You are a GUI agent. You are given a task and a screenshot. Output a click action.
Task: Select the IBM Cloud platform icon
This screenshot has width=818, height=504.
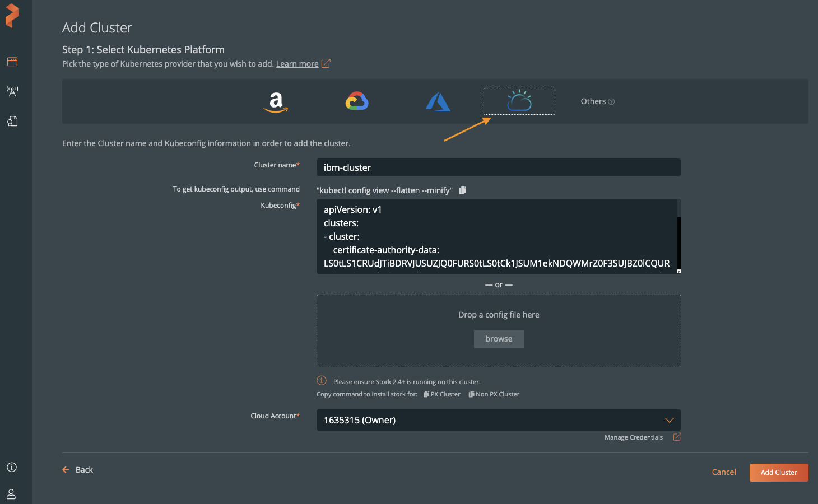(x=519, y=101)
